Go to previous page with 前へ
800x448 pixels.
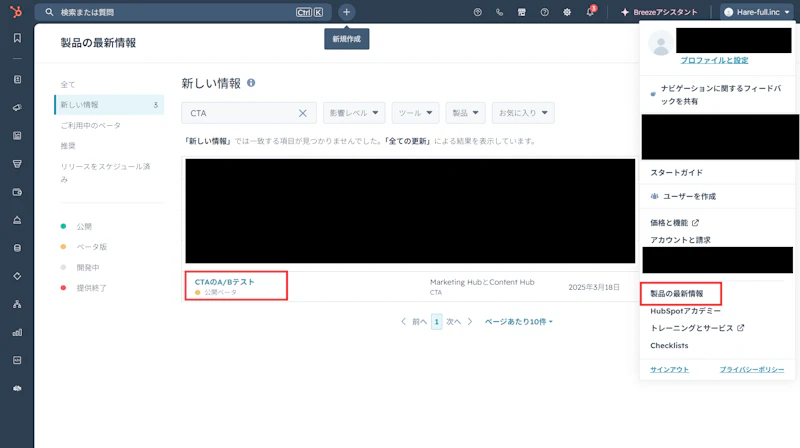click(x=414, y=321)
